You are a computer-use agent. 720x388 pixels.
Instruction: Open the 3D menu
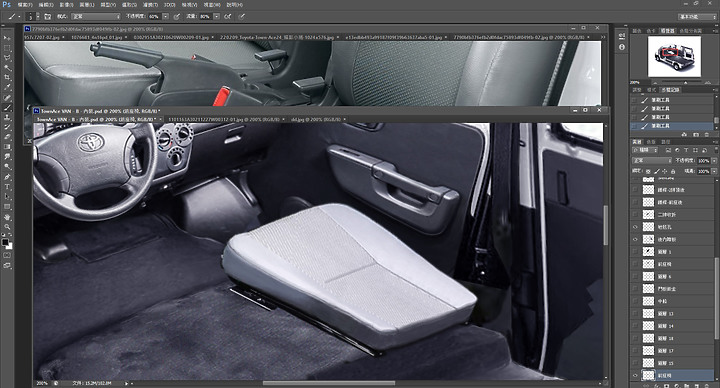[169, 5]
